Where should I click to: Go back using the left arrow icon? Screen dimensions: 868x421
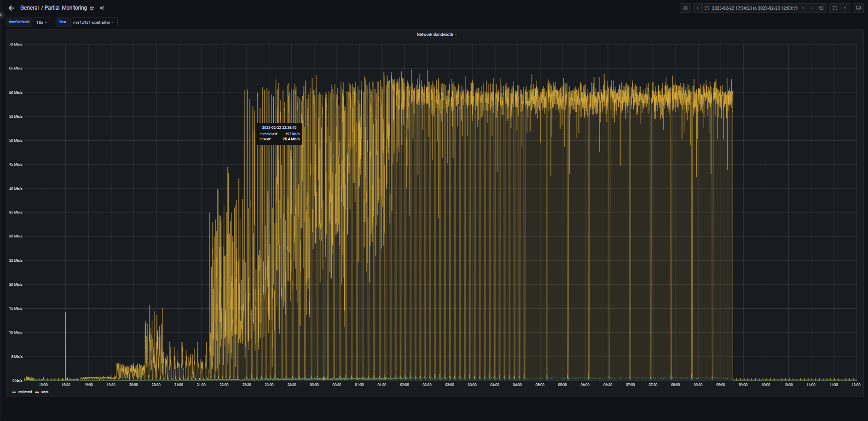pyautogui.click(x=11, y=8)
